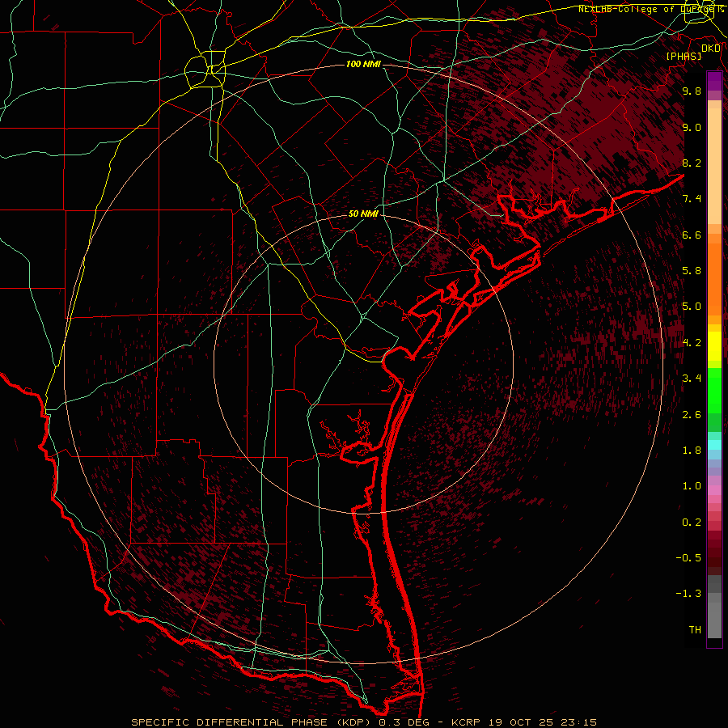728x728 pixels.
Task: Click the 'TH' threshold legend label
Action: (x=695, y=630)
